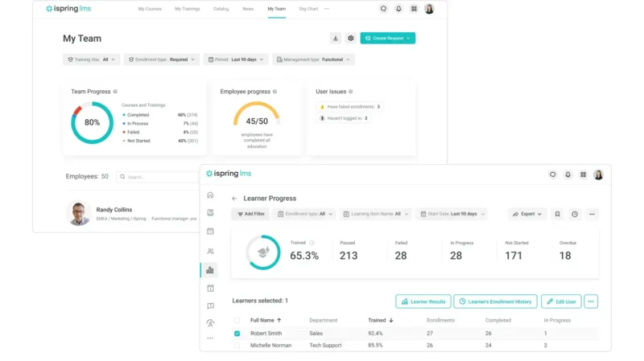Select the reports bar chart sidebar icon
This screenshot has width=644, height=361.
[x=210, y=270]
